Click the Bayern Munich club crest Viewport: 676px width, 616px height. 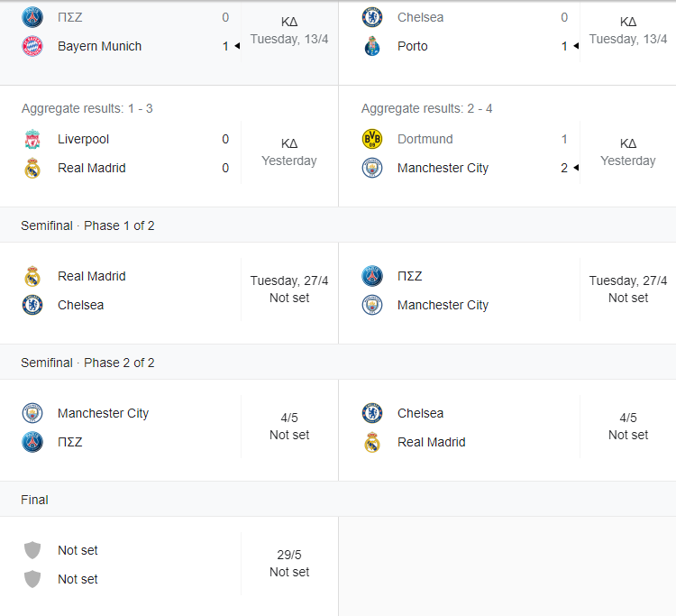click(32, 46)
